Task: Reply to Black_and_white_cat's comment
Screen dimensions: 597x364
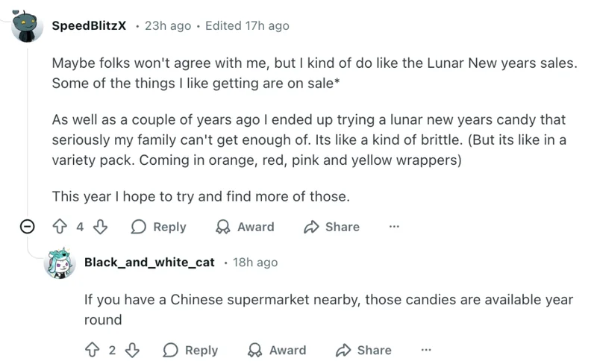Action: (190, 349)
